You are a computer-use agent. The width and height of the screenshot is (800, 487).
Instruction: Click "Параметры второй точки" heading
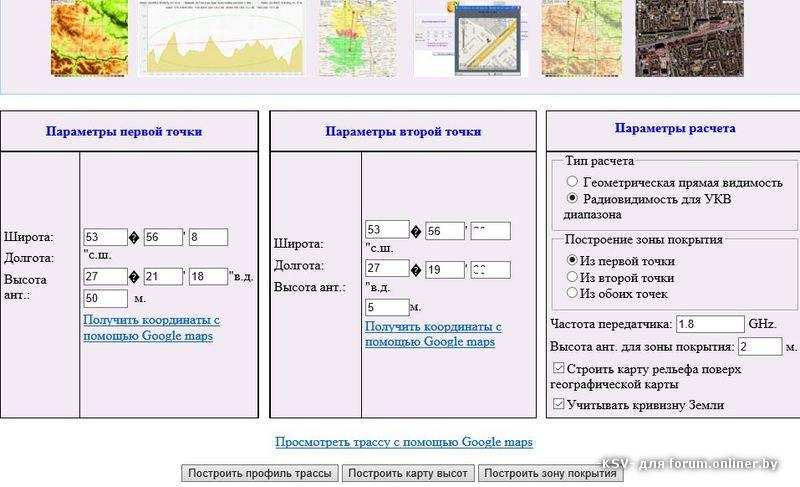tap(403, 131)
